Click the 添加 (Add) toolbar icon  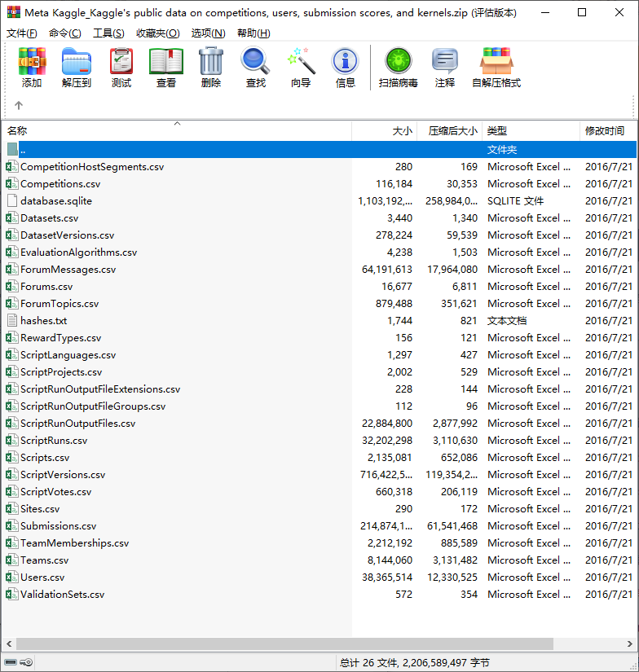coord(32,63)
